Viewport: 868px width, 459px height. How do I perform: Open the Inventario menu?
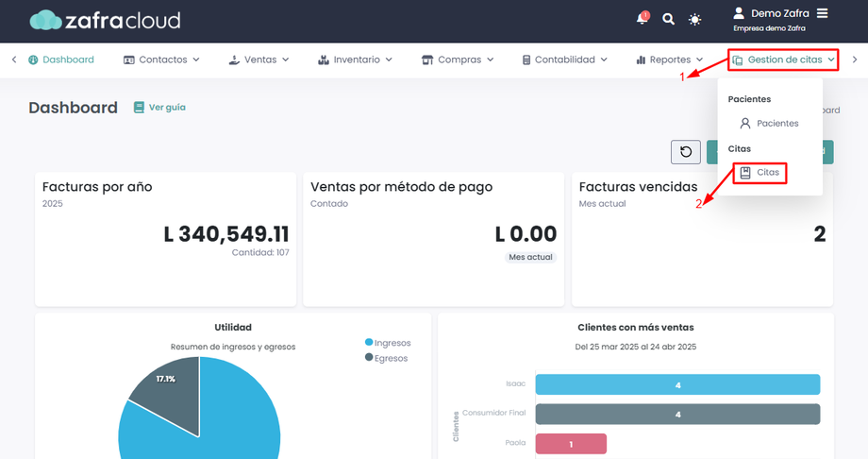point(355,59)
